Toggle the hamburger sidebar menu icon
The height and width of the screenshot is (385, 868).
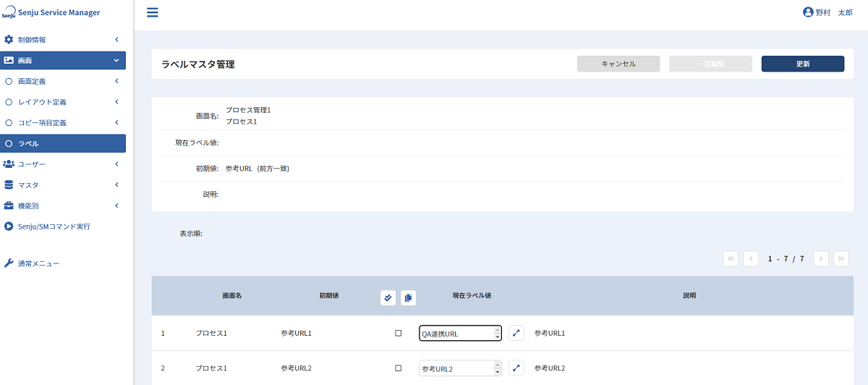tap(153, 12)
